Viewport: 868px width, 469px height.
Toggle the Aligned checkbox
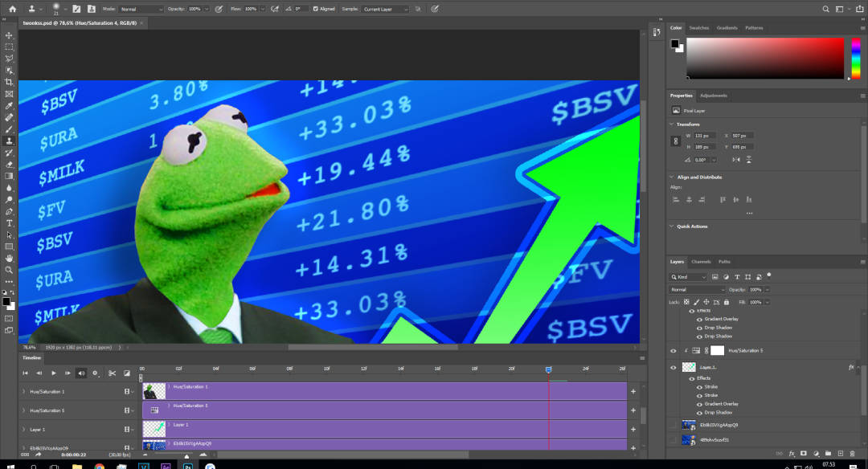click(315, 9)
